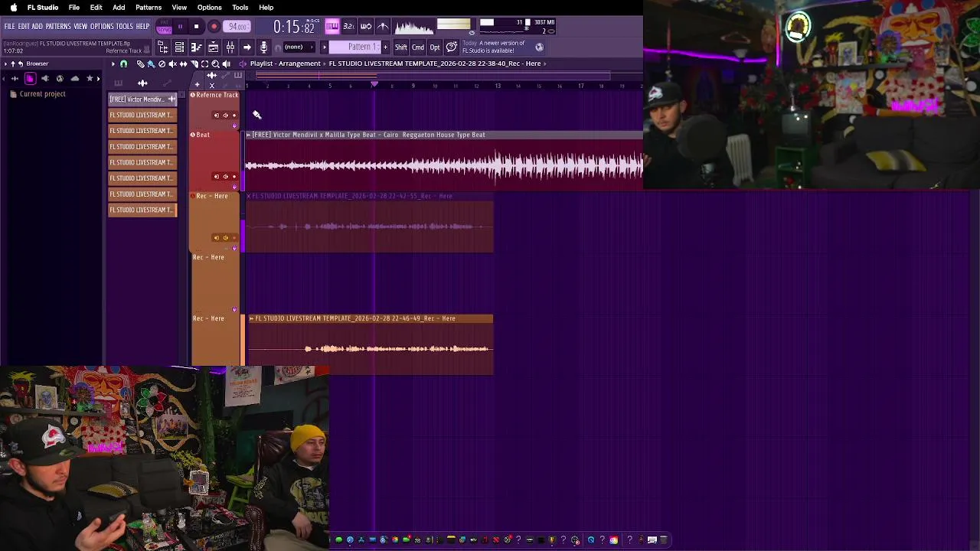
Task: Click the playhead marker on timeline
Action: click(x=374, y=84)
